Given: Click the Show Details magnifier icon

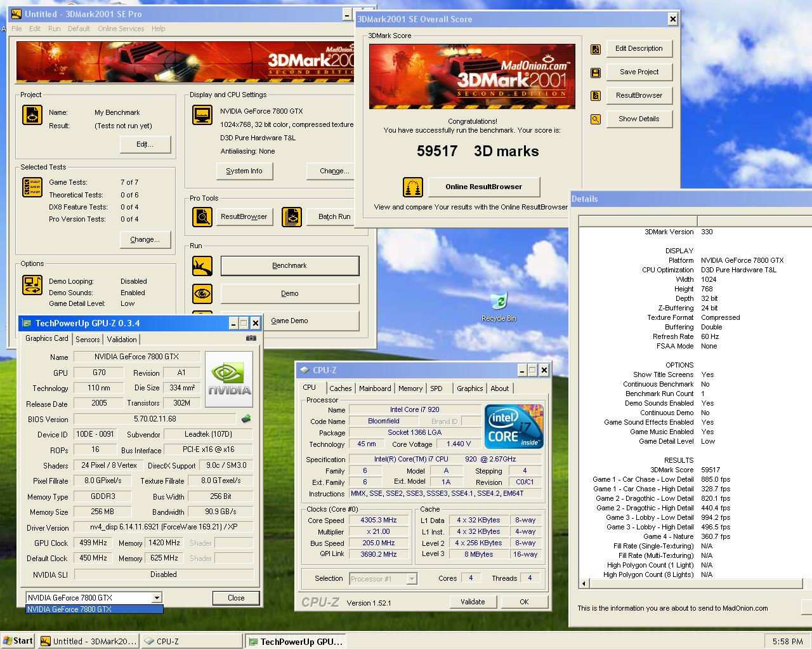Looking at the screenshot, I should pyautogui.click(x=595, y=119).
